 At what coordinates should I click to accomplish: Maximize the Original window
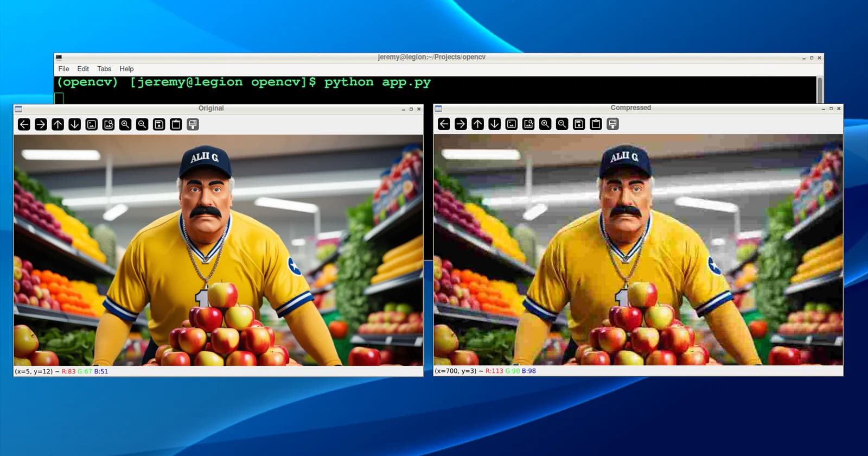point(411,109)
